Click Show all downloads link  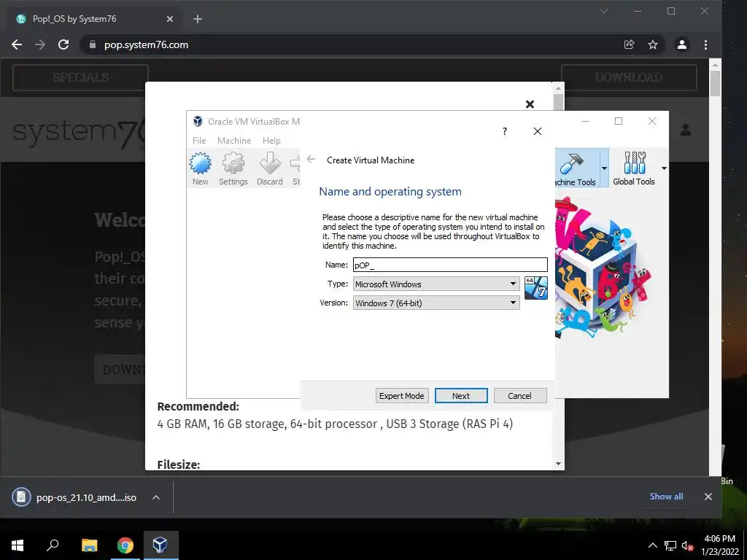point(666,496)
